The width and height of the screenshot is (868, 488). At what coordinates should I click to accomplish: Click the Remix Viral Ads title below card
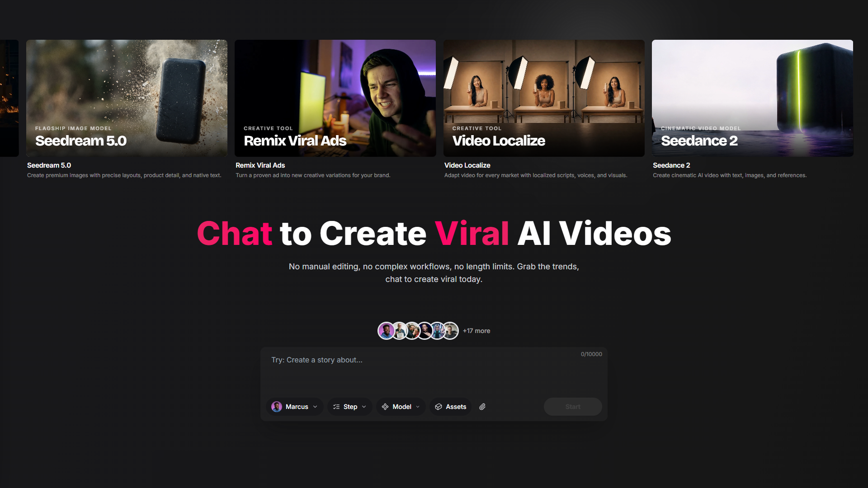tap(260, 165)
